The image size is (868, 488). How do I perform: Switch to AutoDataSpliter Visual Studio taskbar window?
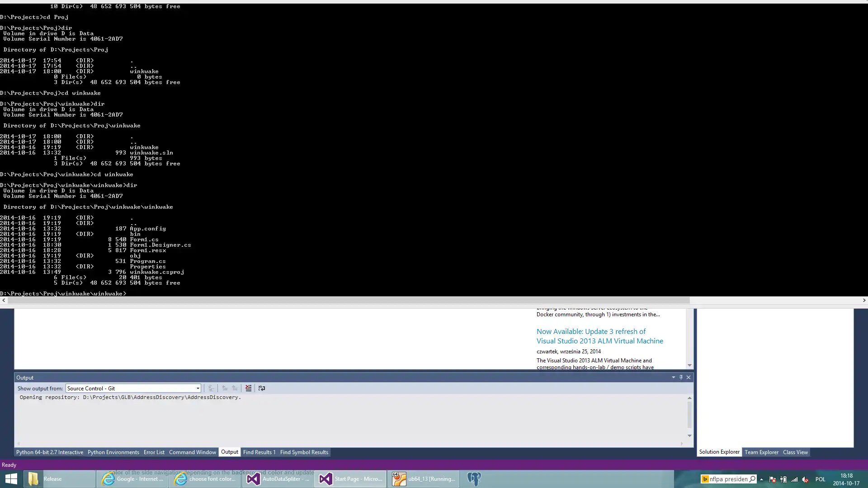coord(278,479)
